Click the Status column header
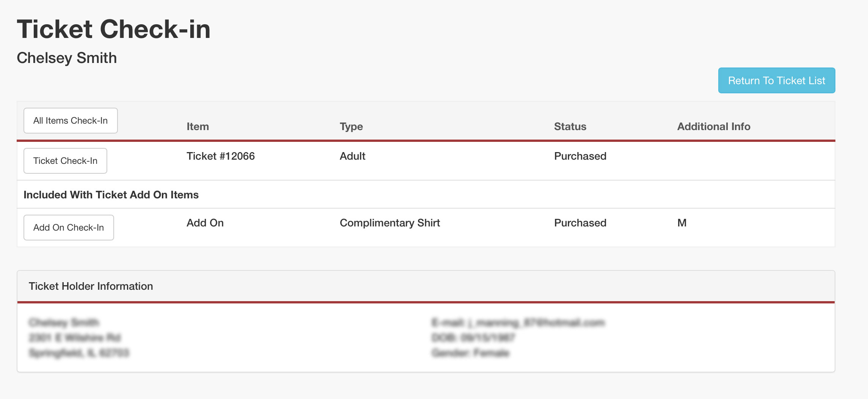 click(570, 126)
